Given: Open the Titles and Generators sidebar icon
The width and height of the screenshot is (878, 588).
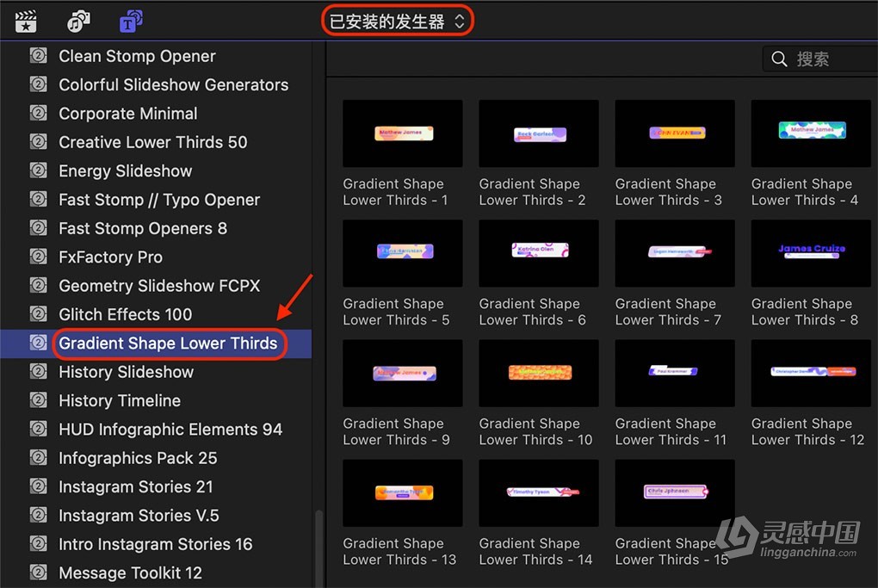Looking at the screenshot, I should tap(131, 22).
